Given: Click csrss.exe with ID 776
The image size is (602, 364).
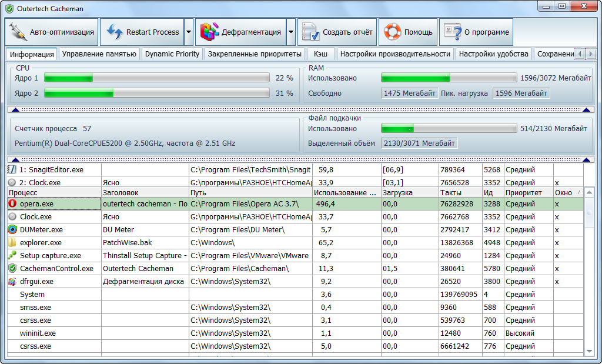Looking at the screenshot, I should coord(296,346).
